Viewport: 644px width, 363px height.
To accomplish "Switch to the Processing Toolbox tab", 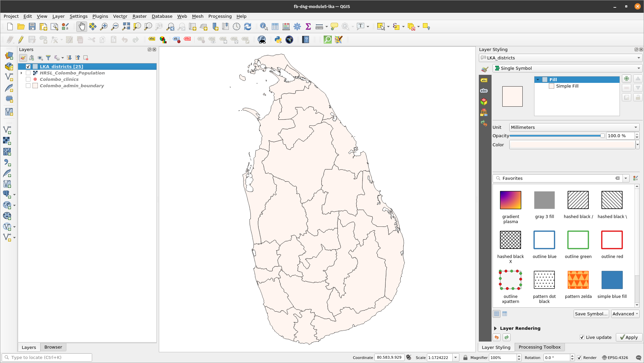I will pos(539,347).
